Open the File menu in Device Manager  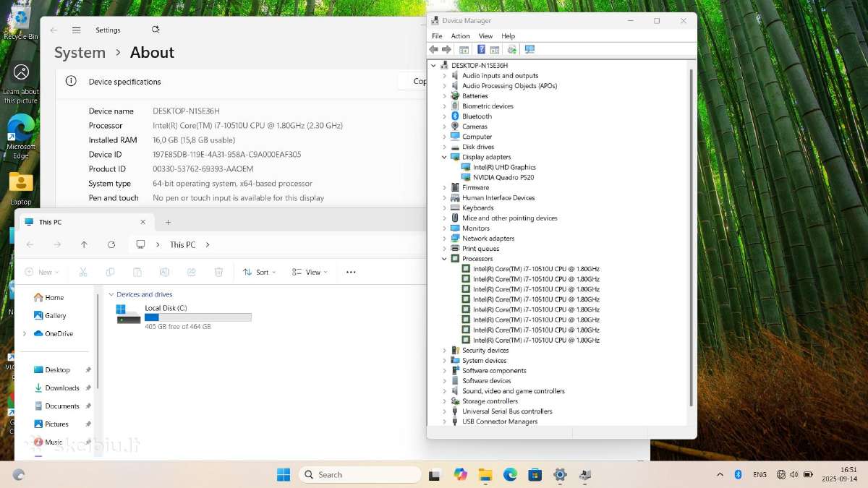(437, 35)
